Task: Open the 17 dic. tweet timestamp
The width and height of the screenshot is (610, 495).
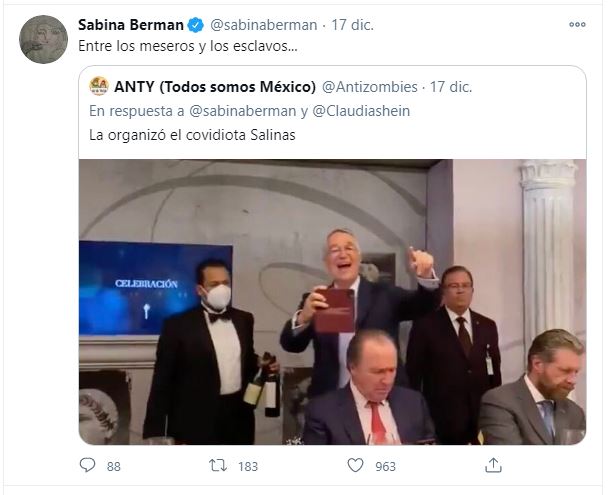Action: (352, 25)
